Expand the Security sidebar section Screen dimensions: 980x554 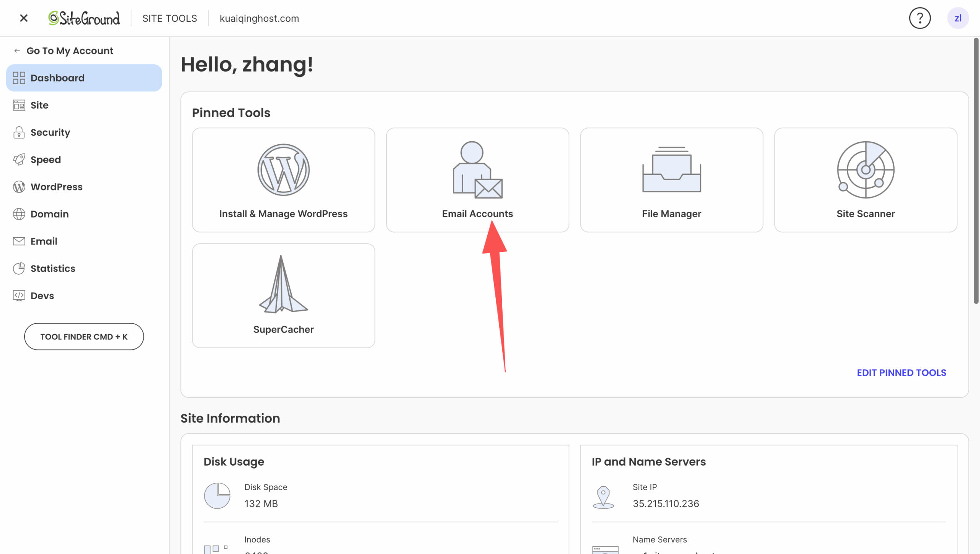pos(50,132)
